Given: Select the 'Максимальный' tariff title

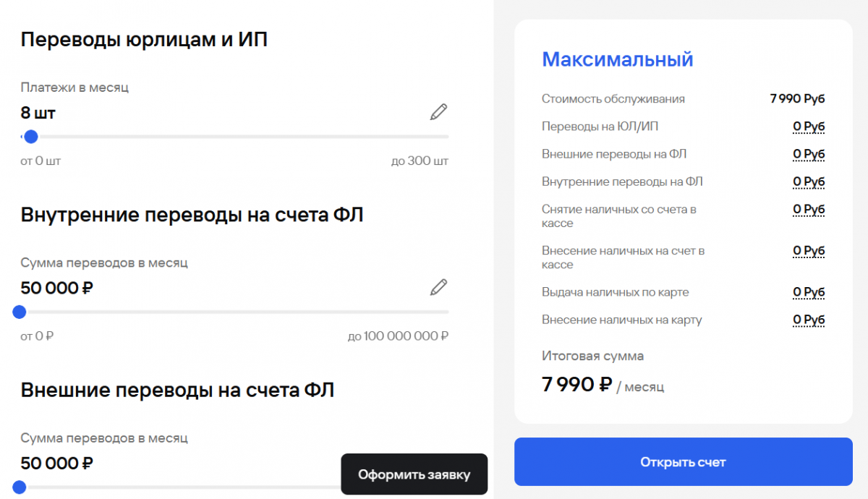Looking at the screenshot, I should pyautogui.click(x=618, y=59).
